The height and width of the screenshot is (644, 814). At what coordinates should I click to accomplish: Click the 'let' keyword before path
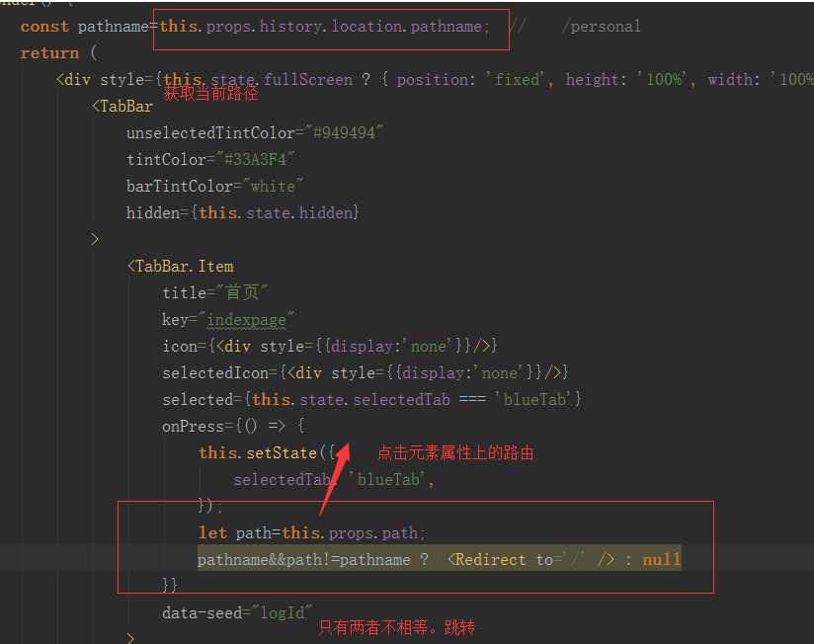click(212, 533)
